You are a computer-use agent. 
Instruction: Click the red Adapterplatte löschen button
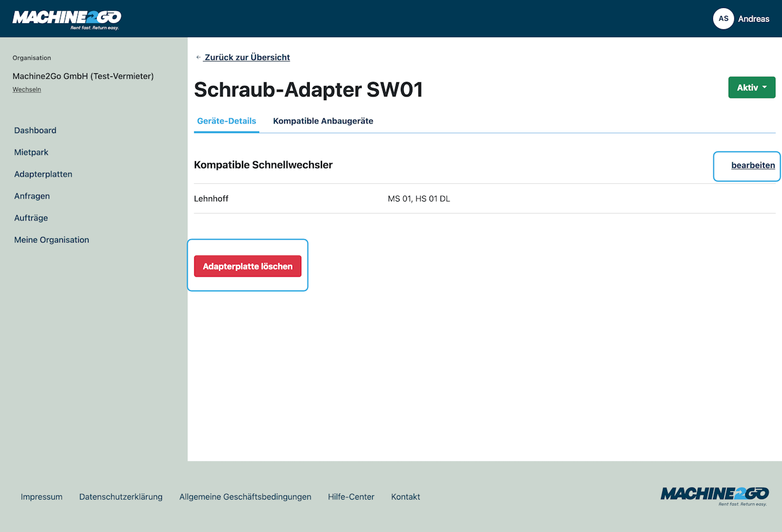pyautogui.click(x=247, y=266)
